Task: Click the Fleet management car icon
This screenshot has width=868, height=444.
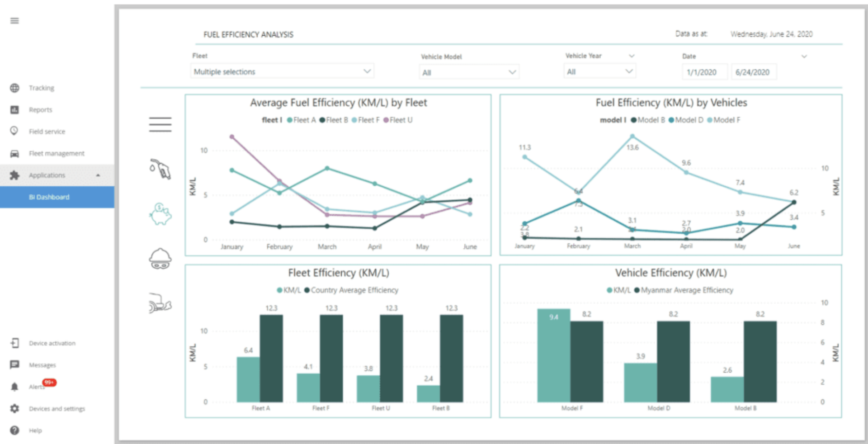Action: click(x=14, y=153)
